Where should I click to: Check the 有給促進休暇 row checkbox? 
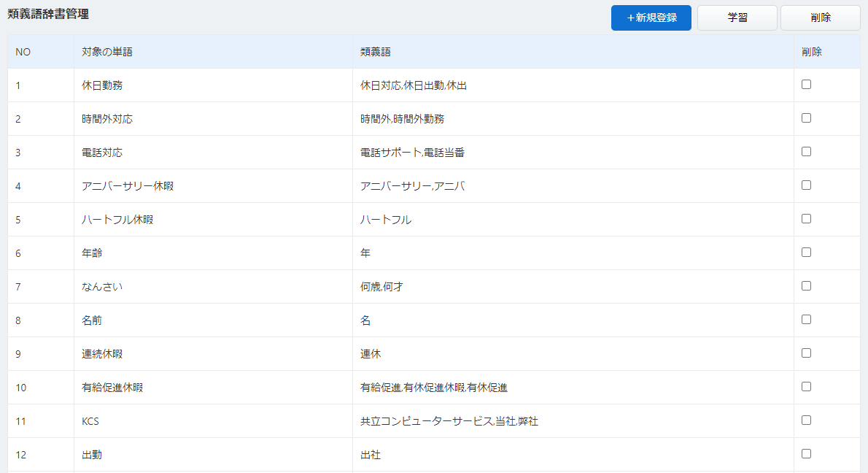[806, 387]
